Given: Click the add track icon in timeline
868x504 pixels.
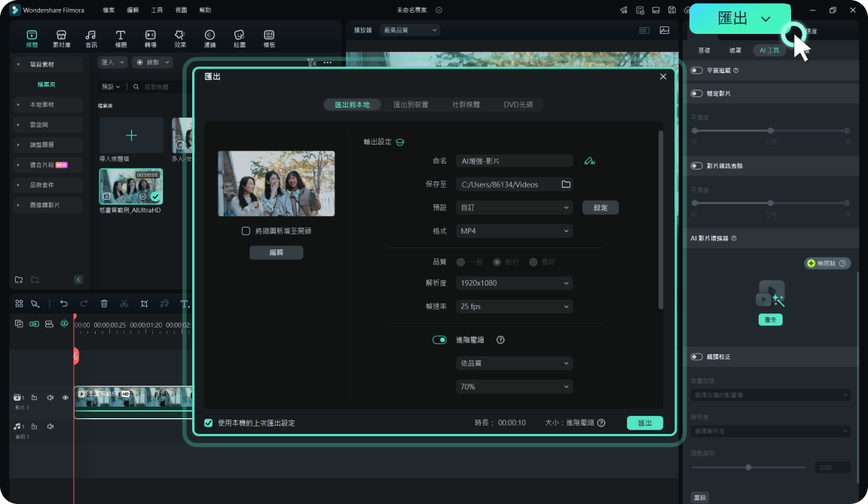Looking at the screenshot, I should click(x=19, y=324).
